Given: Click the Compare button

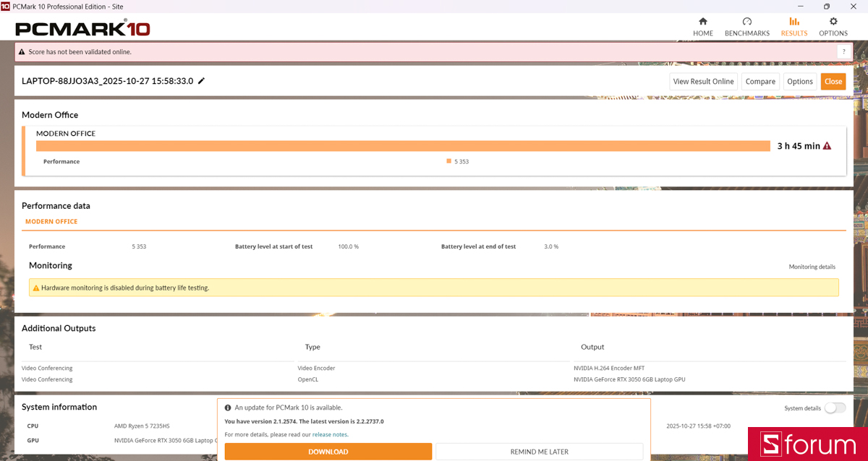Looking at the screenshot, I should [760, 82].
